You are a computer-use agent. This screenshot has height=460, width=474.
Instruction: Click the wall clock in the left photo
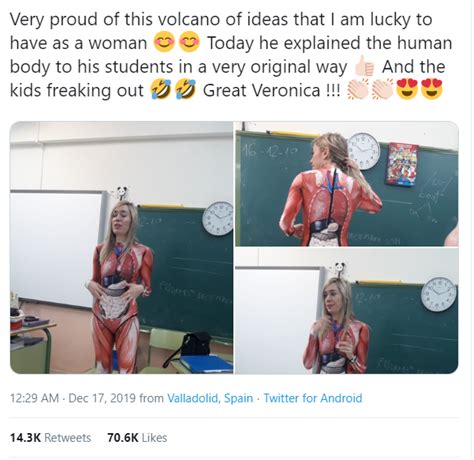coord(218,219)
